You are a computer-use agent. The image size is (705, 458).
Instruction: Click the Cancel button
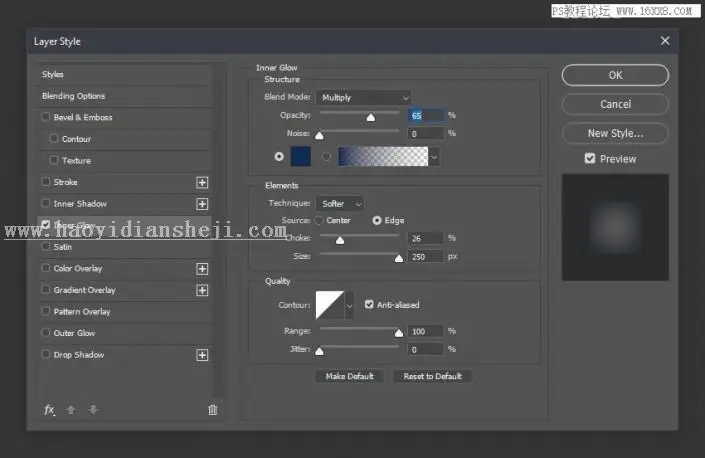[x=615, y=104]
